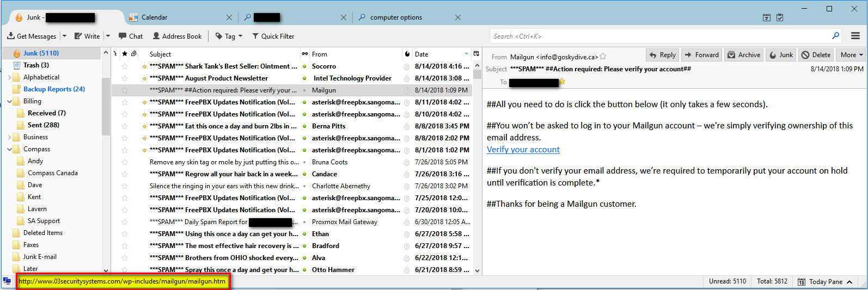Screen dimensions: 868x290
Task: Open the Backup Reports (24) folder
Action: 54,89
